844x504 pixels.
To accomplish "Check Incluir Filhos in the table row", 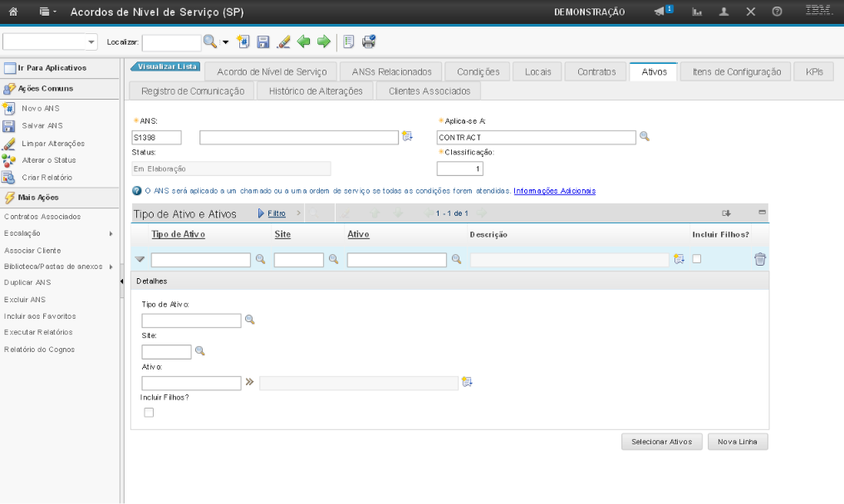I will (697, 259).
